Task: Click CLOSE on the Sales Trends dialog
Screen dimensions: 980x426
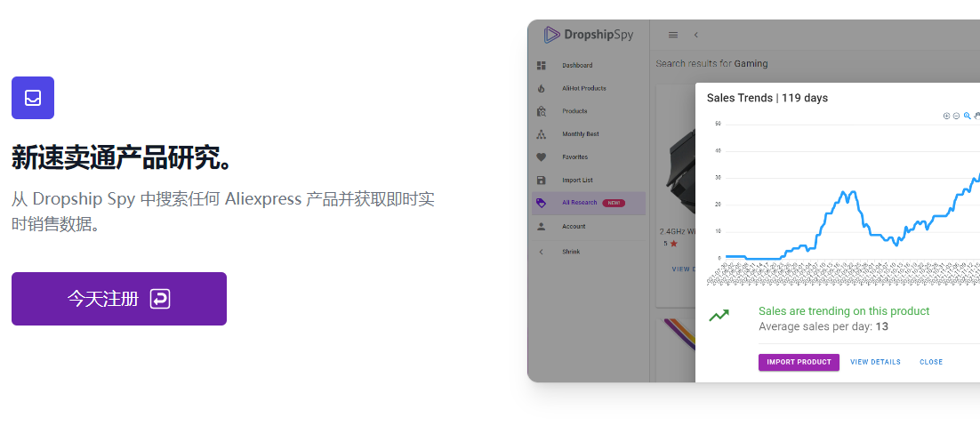Action: [x=930, y=362]
